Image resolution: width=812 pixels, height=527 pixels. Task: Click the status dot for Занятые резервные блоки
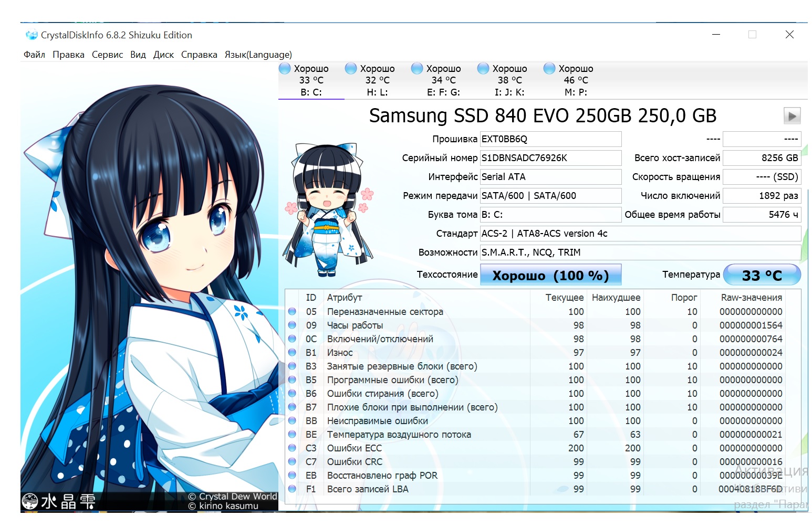pos(293,366)
